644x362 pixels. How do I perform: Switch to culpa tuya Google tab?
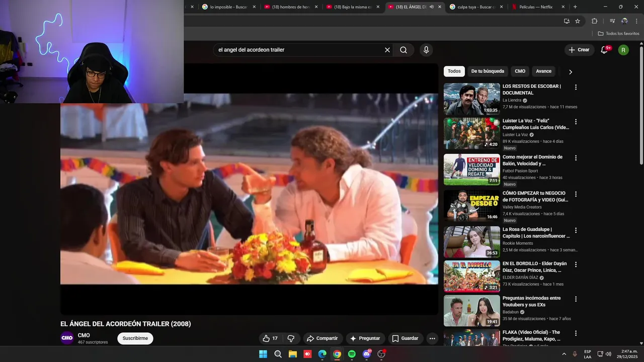476,7
